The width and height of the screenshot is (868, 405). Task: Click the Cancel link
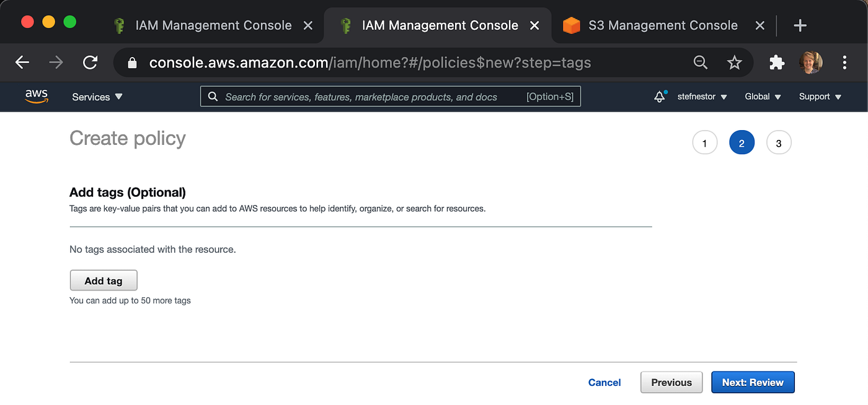click(604, 382)
